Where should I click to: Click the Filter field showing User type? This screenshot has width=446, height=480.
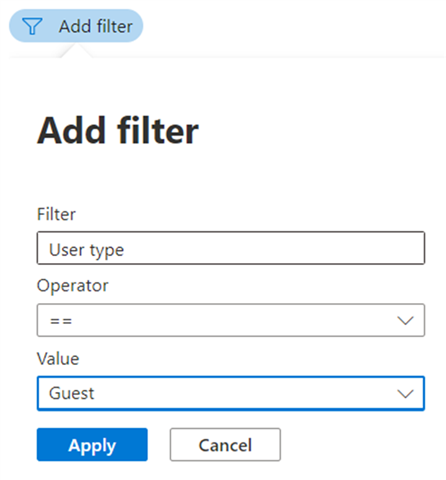point(231,248)
